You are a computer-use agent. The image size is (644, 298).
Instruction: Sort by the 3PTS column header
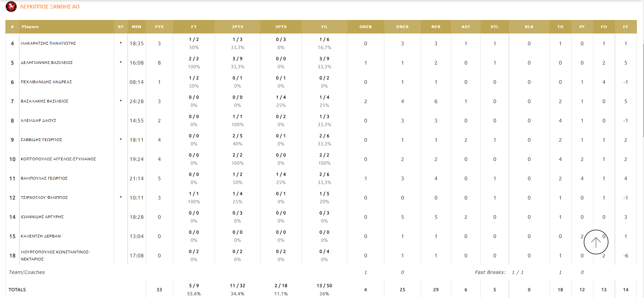click(281, 27)
